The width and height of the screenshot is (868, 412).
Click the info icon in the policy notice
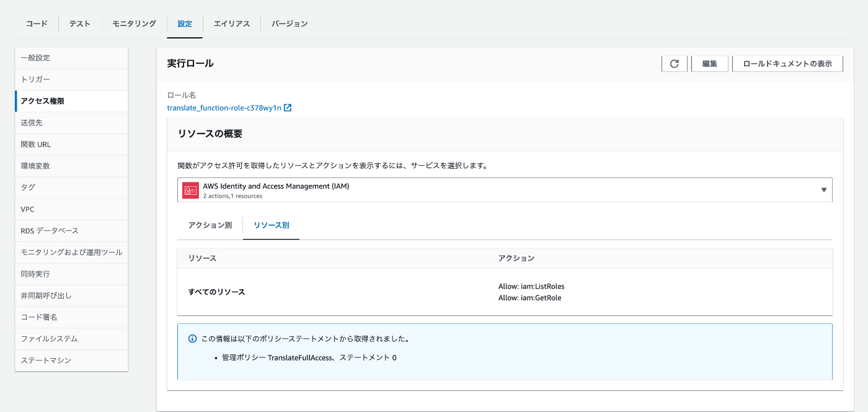(192, 339)
